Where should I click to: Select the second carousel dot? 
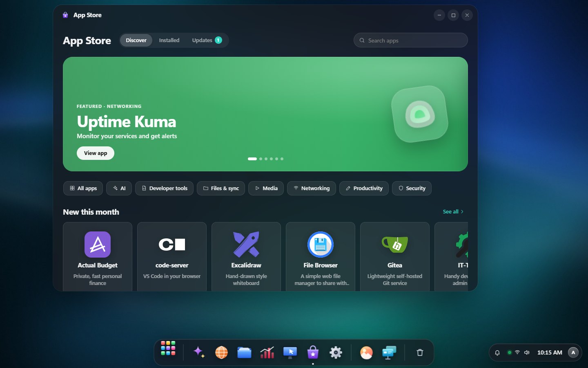tap(261, 159)
